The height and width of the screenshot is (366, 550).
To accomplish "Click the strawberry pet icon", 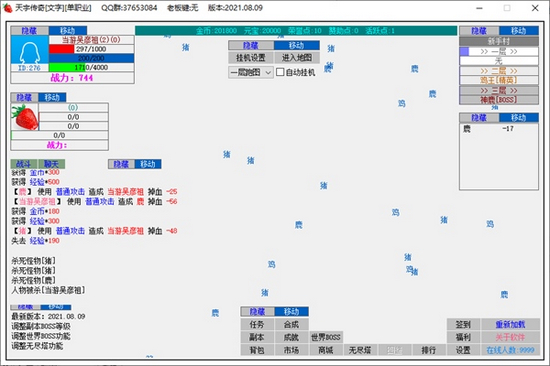I will click(x=25, y=117).
